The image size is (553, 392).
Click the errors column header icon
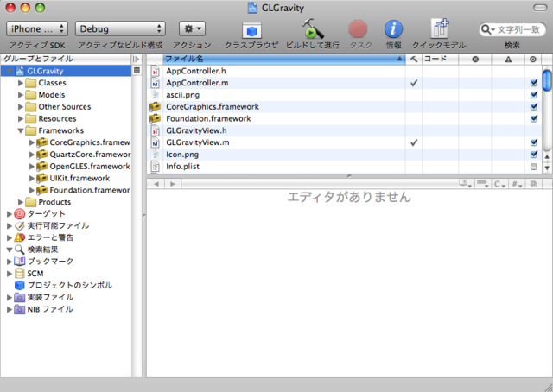coord(475,60)
